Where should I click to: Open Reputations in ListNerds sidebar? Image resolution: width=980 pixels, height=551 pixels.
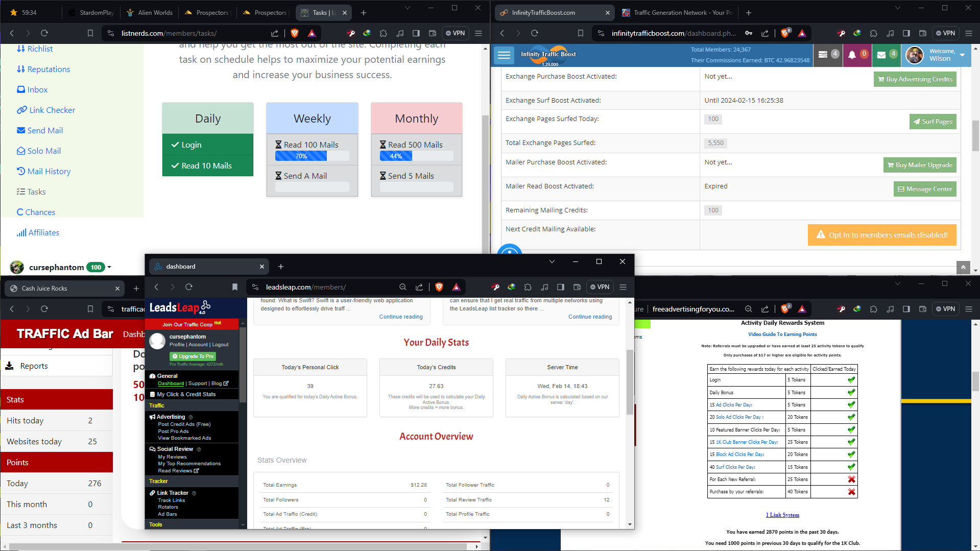(43, 69)
